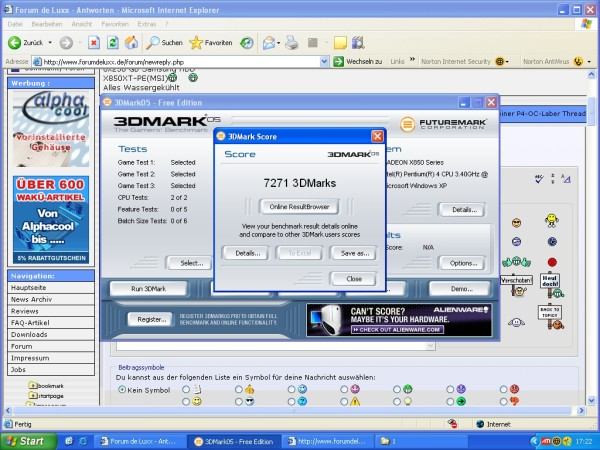This screenshot has height=450, width=600.
Task: Select the yellow smiley post icon radio
Action: coord(186,402)
